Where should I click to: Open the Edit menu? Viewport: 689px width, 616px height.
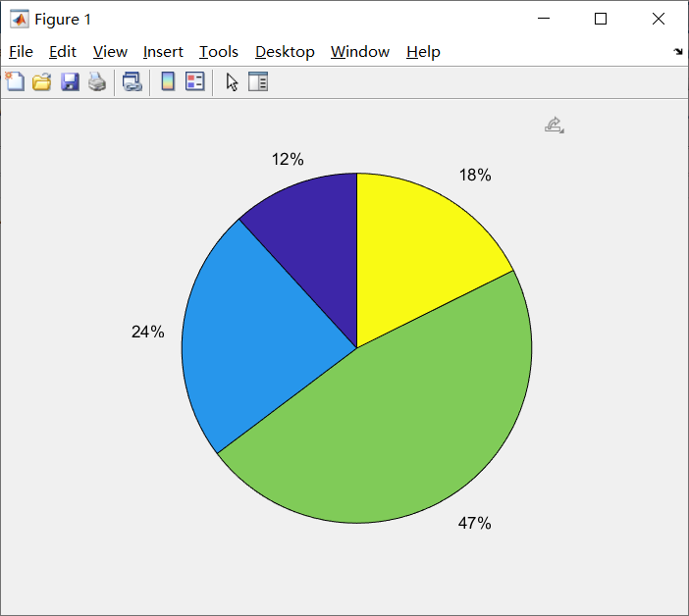pos(63,52)
